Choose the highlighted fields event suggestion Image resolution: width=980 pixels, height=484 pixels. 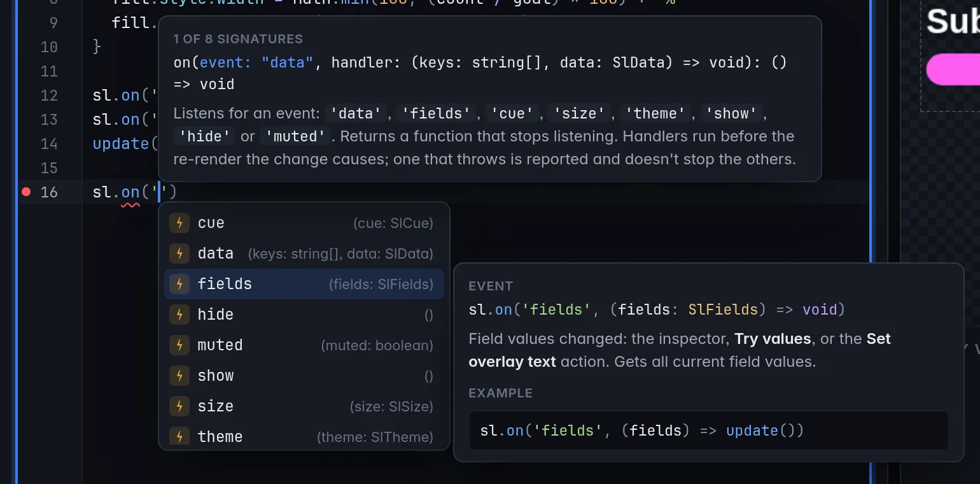point(304,284)
